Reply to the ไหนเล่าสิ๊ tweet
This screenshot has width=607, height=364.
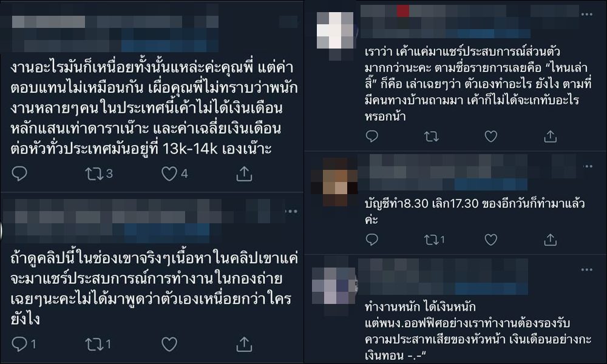click(372, 136)
